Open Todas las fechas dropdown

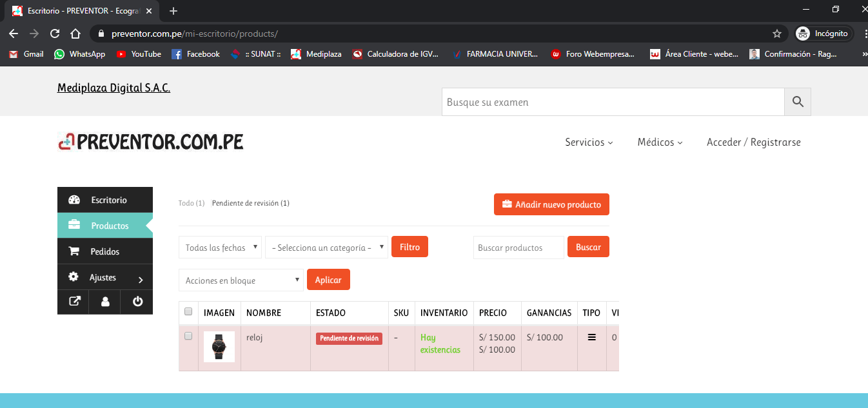[x=220, y=248]
